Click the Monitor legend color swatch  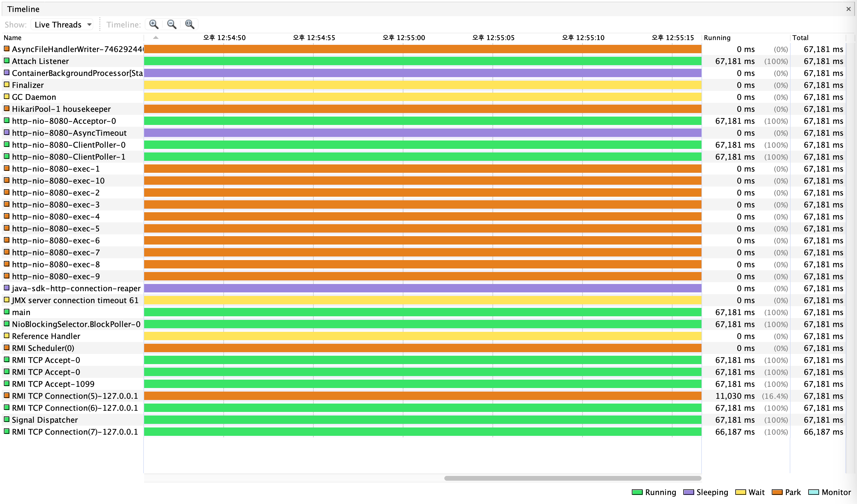coord(813,492)
